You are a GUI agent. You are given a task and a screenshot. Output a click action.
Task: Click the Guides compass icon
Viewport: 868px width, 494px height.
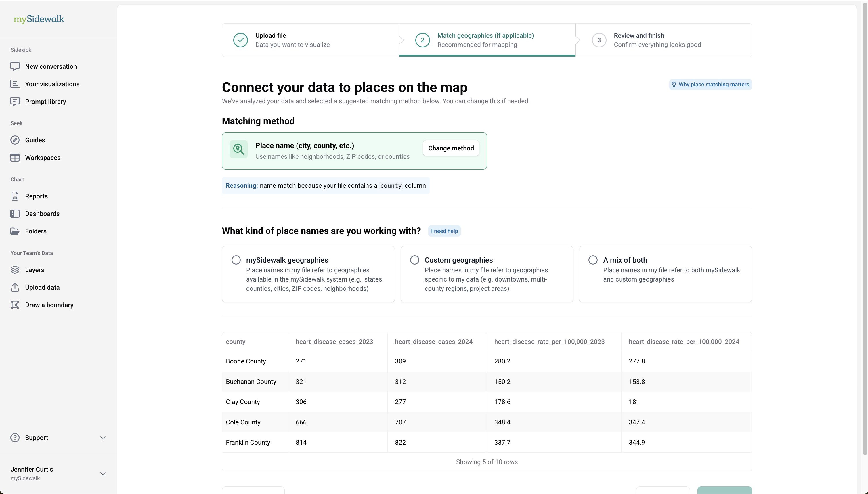[15, 140]
